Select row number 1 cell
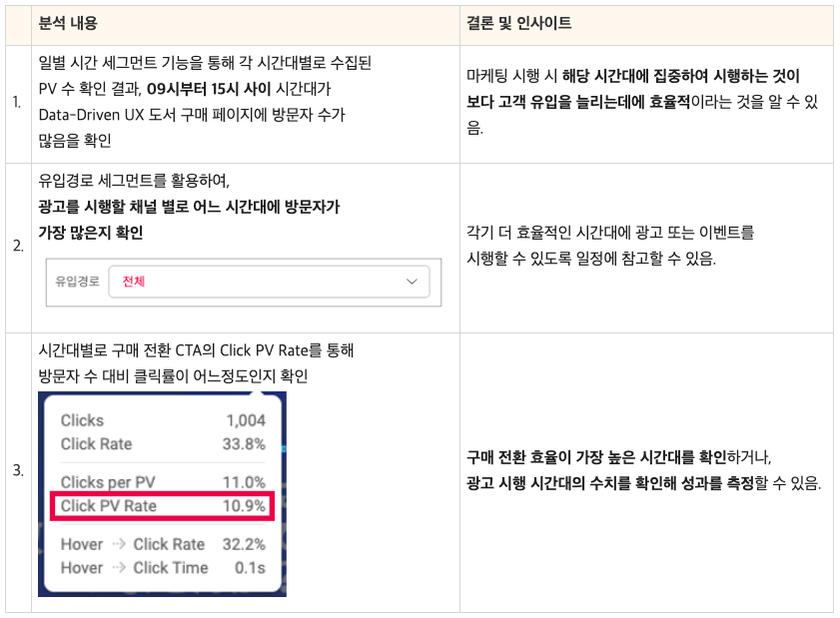The height and width of the screenshot is (618, 840). pos(18,102)
